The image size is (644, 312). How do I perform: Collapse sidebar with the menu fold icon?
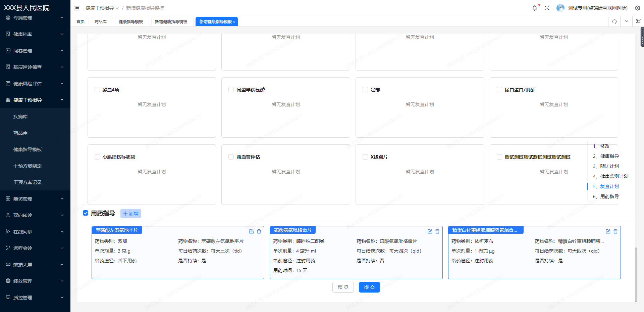coord(77,8)
